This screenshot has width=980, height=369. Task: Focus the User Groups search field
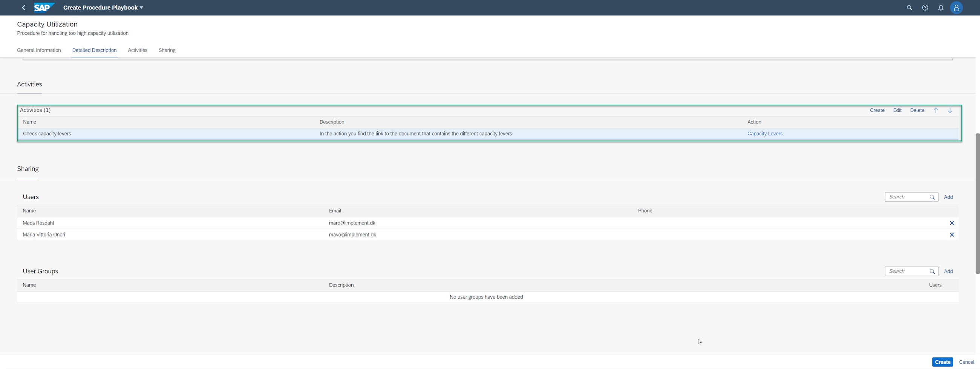[908, 271]
